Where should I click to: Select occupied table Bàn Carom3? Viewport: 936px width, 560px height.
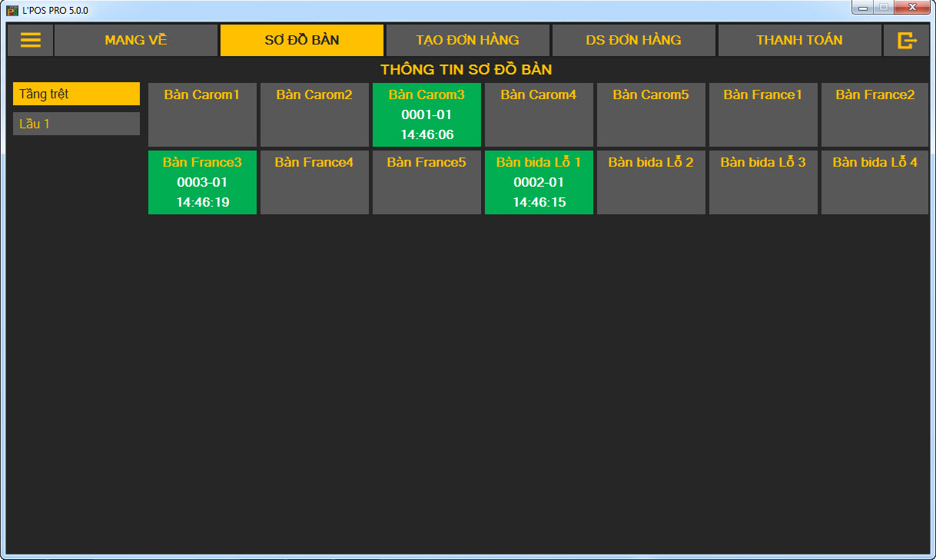coord(427,115)
